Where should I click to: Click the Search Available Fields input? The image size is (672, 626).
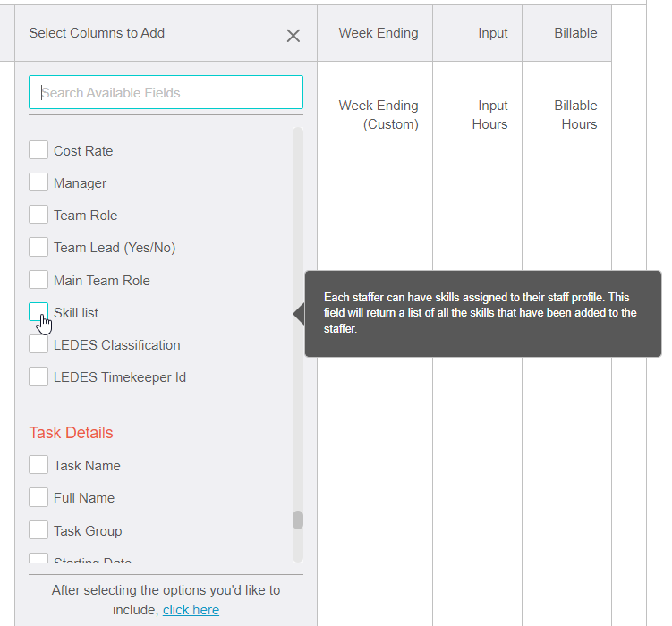point(166,92)
